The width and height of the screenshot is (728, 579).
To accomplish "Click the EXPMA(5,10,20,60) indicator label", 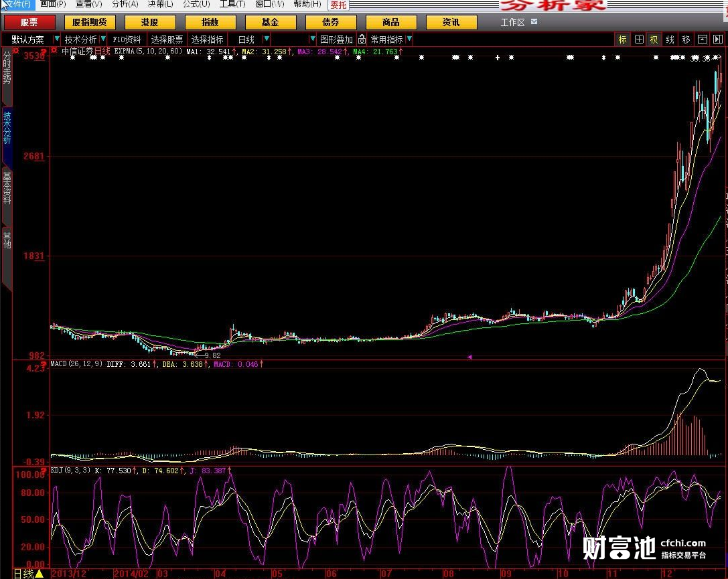I will [x=148, y=51].
